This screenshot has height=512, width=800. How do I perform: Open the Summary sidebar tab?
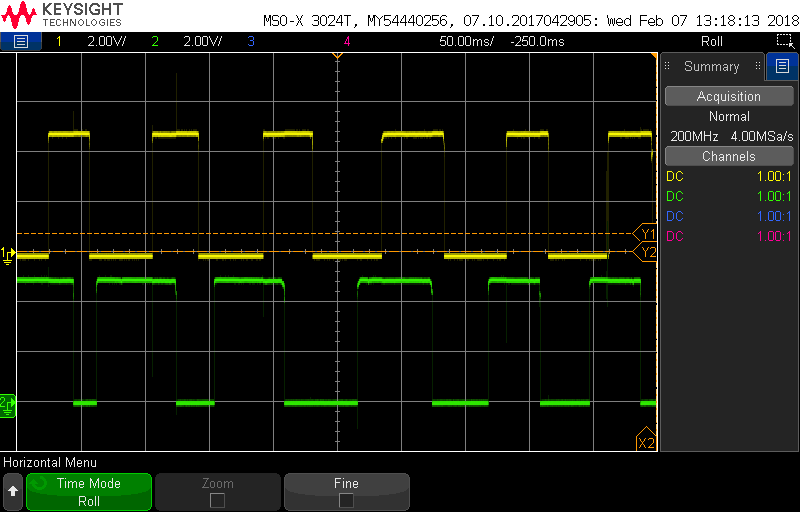coord(711,66)
